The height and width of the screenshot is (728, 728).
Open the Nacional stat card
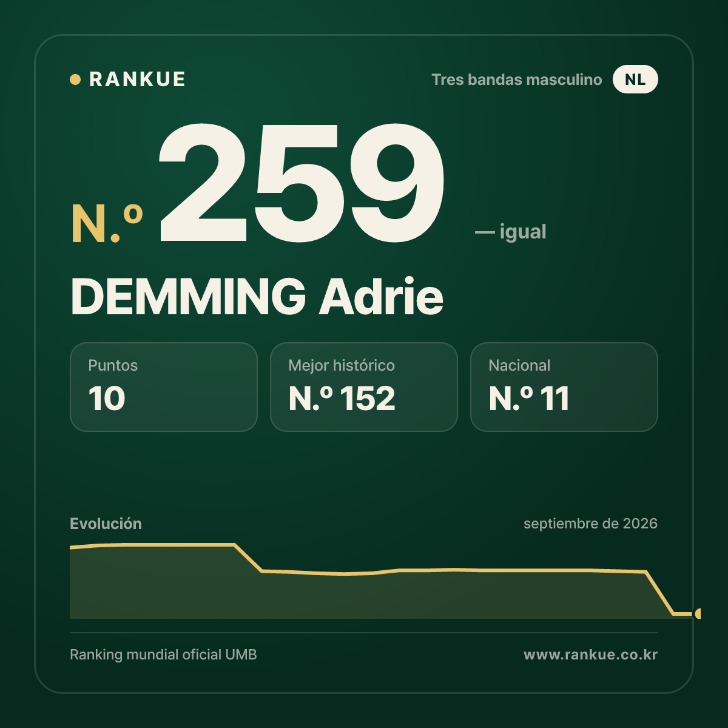(564, 387)
